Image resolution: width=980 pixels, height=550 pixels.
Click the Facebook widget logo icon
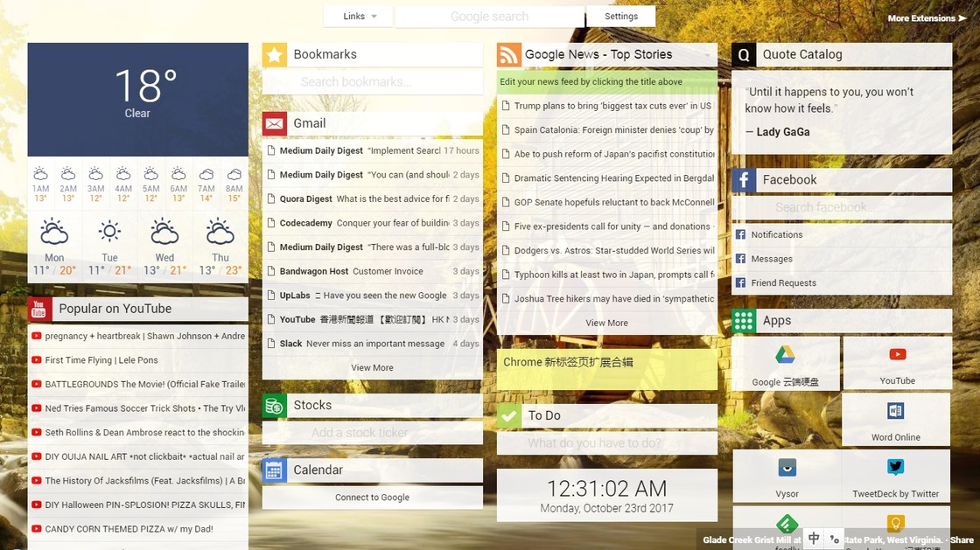coord(744,180)
